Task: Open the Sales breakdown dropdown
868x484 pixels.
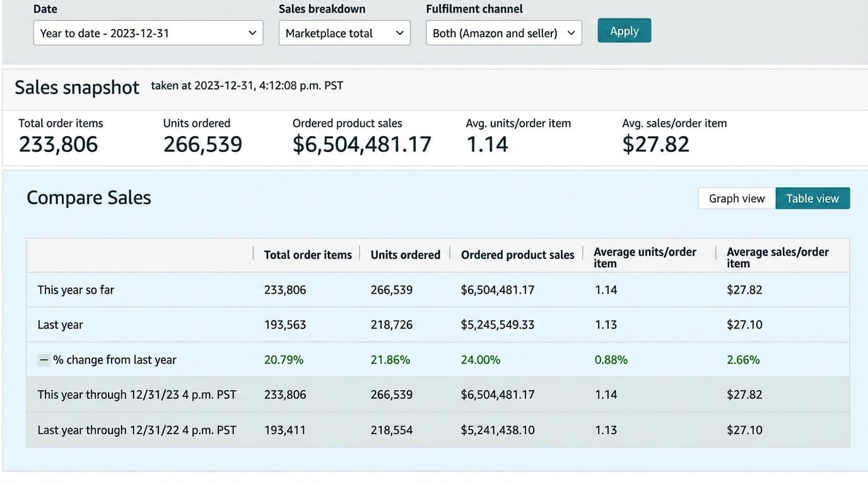Action: pyautogui.click(x=344, y=33)
